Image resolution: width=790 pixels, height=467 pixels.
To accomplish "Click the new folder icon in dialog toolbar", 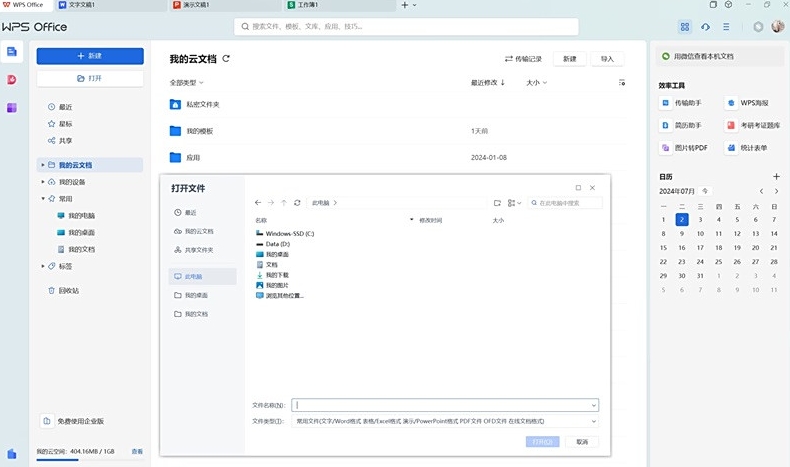I will coord(497,203).
